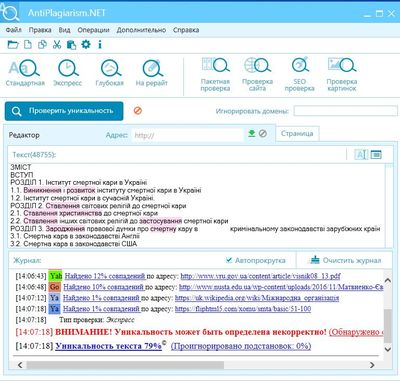
Task: Show program info via the 'i' icon
Action: [100, 44]
